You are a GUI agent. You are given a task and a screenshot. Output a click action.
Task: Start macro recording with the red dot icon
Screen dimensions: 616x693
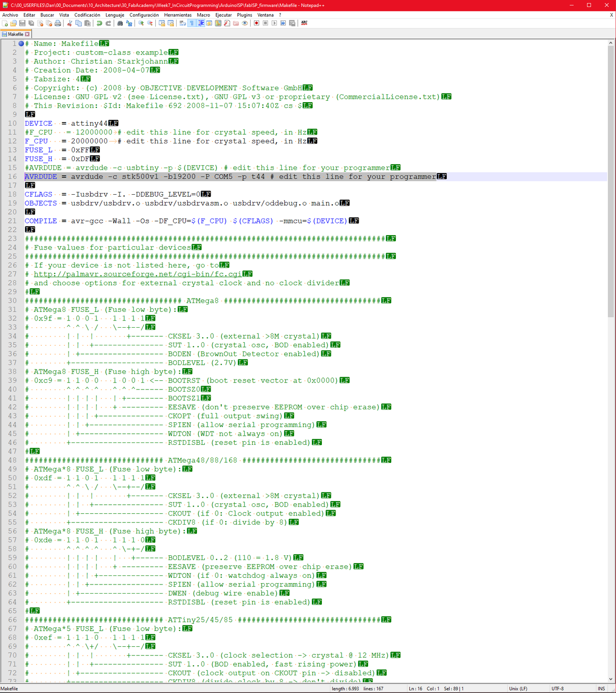[x=256, y=23]
